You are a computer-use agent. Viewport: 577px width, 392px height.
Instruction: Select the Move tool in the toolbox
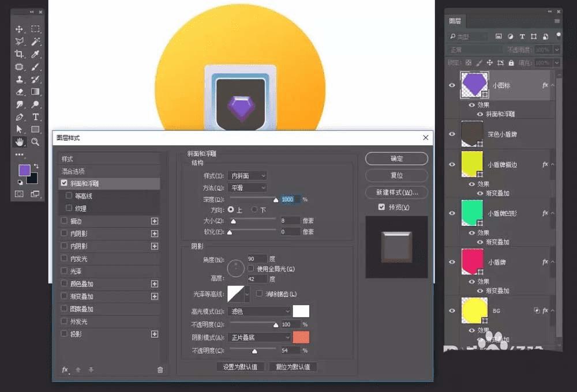coord(19,29)
